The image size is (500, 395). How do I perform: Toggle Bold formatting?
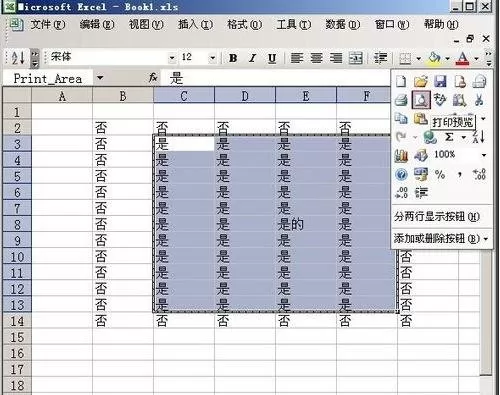click(x=233, y=58)
